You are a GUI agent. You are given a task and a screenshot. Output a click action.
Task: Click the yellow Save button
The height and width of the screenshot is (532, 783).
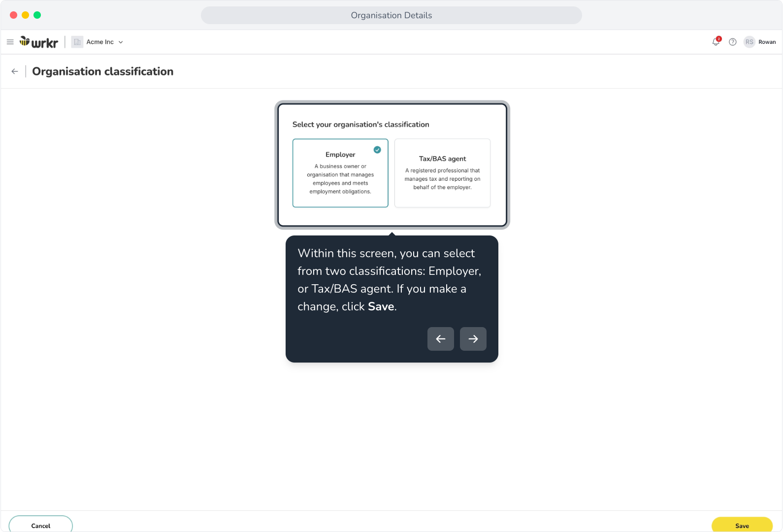point(742,525)
